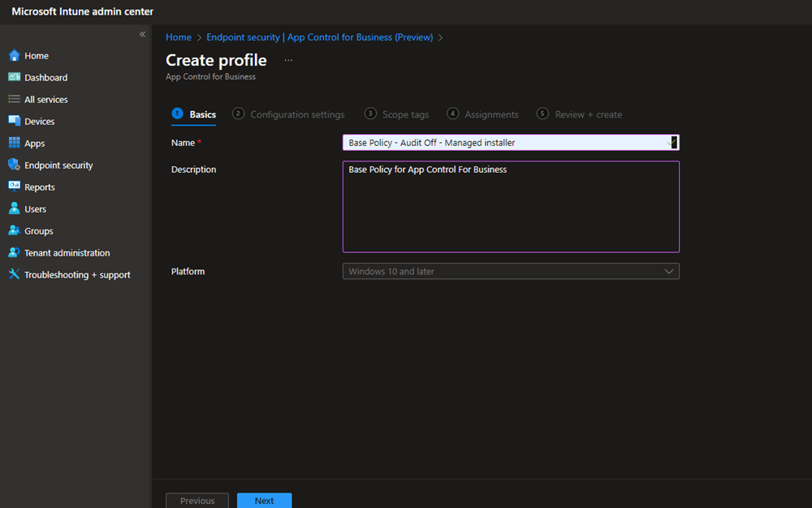
Task: Click step 3 circle for Scope tags
Action: pos(370,114)
